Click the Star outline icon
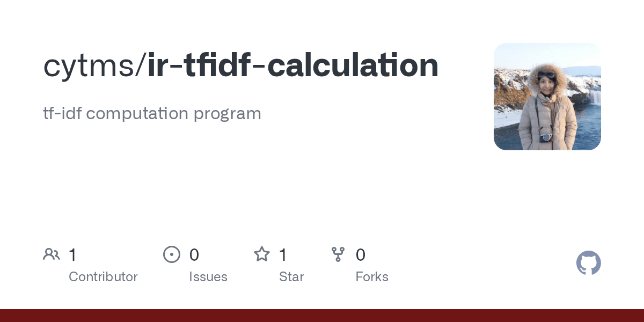Screen dimensions: 644x322 [x=262, y=254]
